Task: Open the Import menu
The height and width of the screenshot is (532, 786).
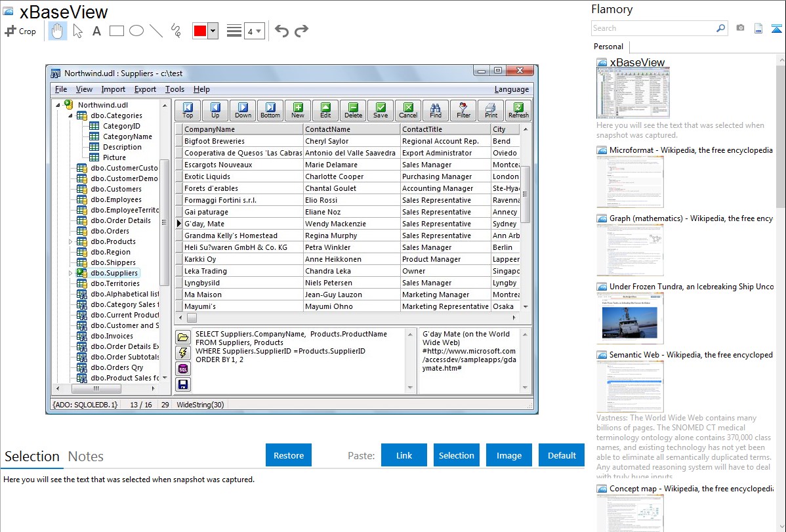Action: click(x=113, y=89)
